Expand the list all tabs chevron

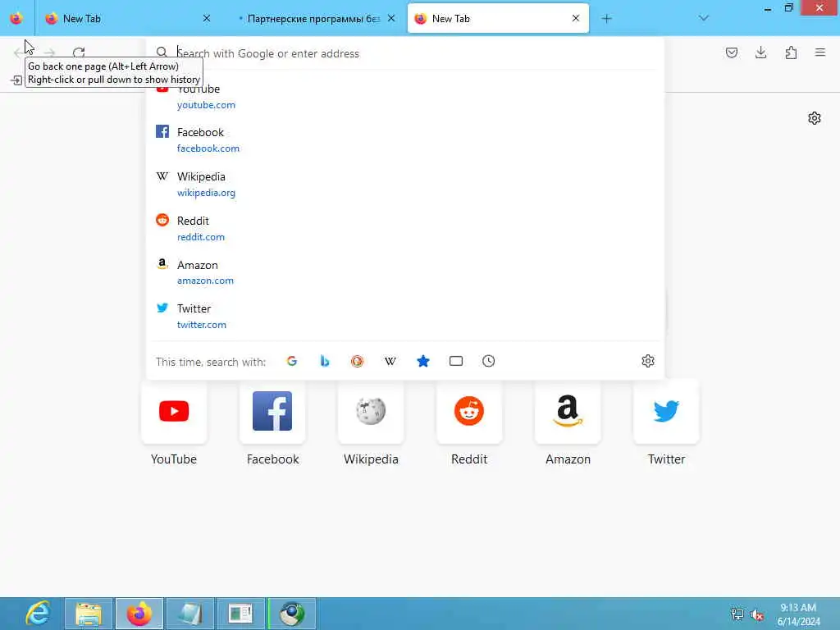click(704, 18)
